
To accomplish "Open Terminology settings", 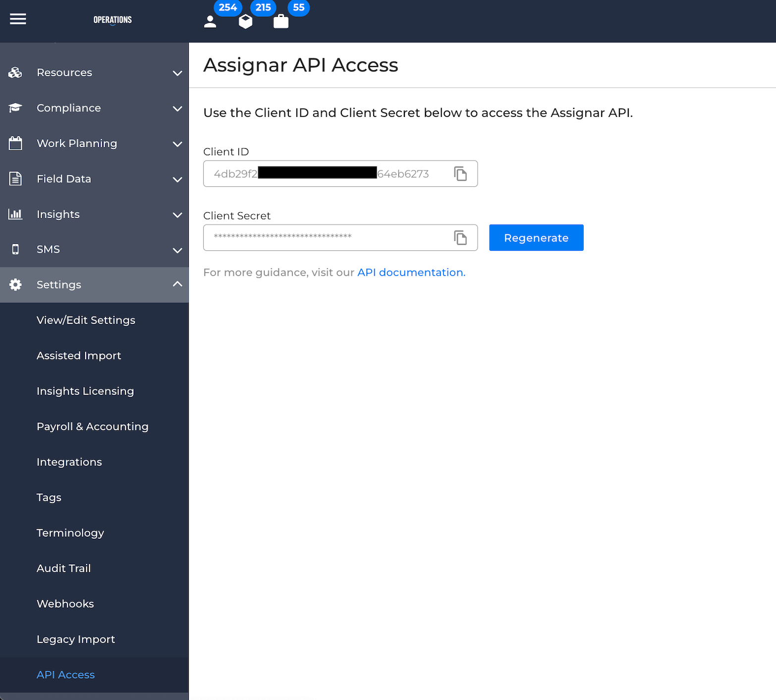I will 70,533.
